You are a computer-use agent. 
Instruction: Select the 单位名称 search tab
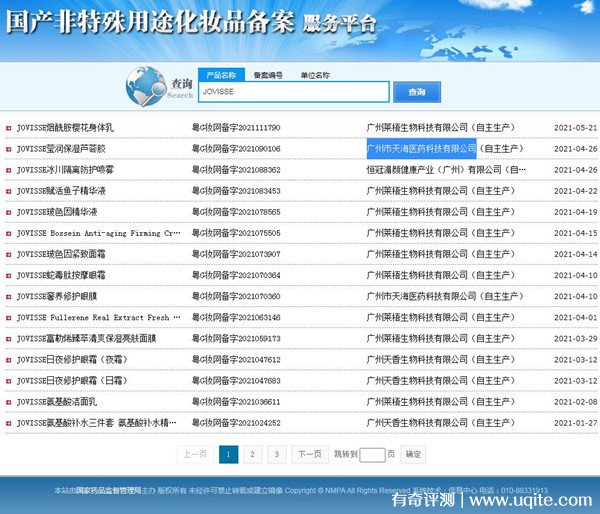315,75
